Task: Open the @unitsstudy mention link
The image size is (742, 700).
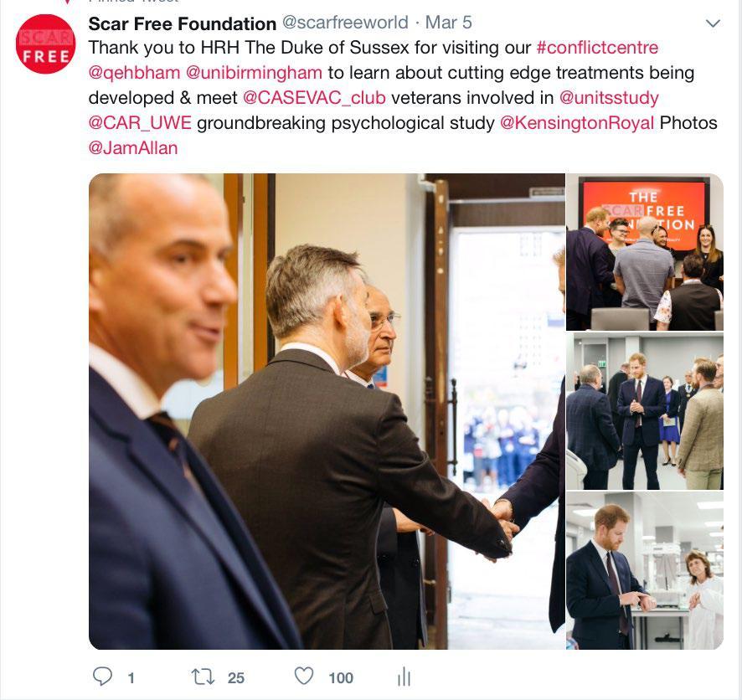Action: tap(609, 98)
